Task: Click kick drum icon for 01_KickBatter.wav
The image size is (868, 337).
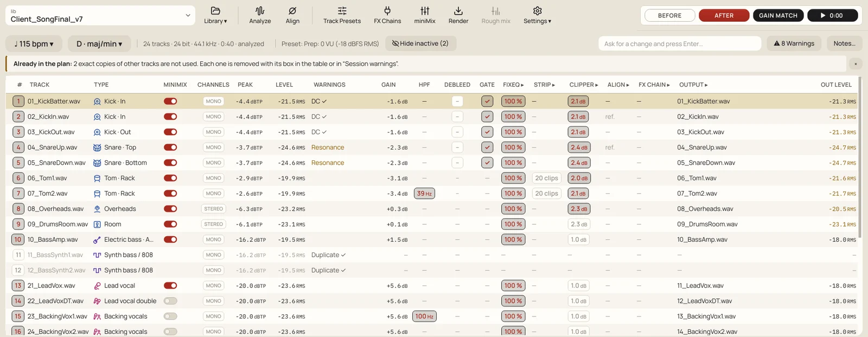Action: point(97,101)
